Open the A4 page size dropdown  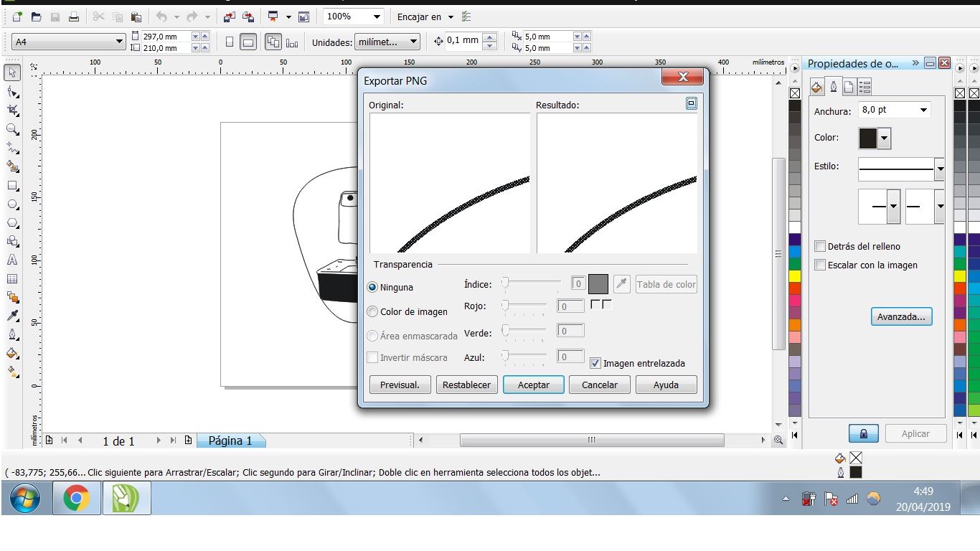pyautogui.click(x=120, y=42)
